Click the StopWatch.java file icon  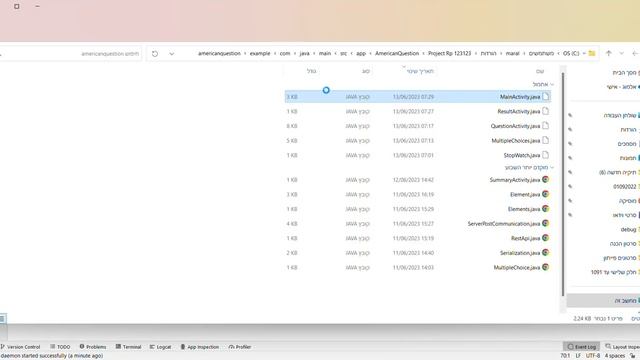click(x=546, y=155)
